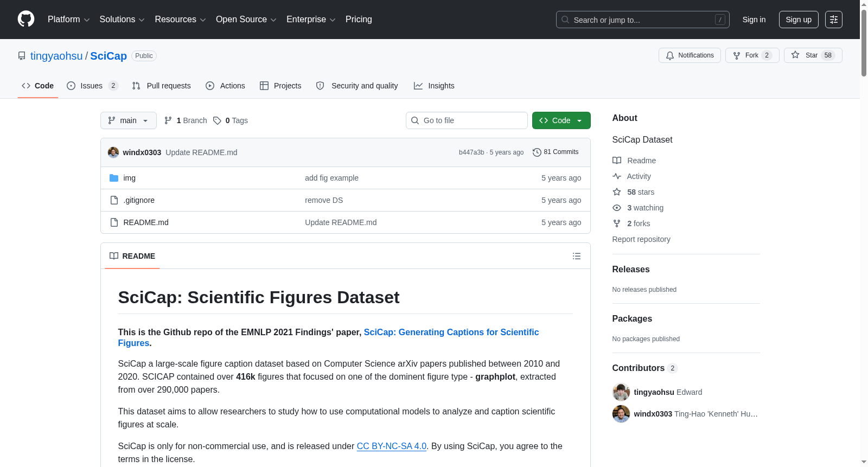Open the b447a3b commit hash link

[x=471, y=152]
